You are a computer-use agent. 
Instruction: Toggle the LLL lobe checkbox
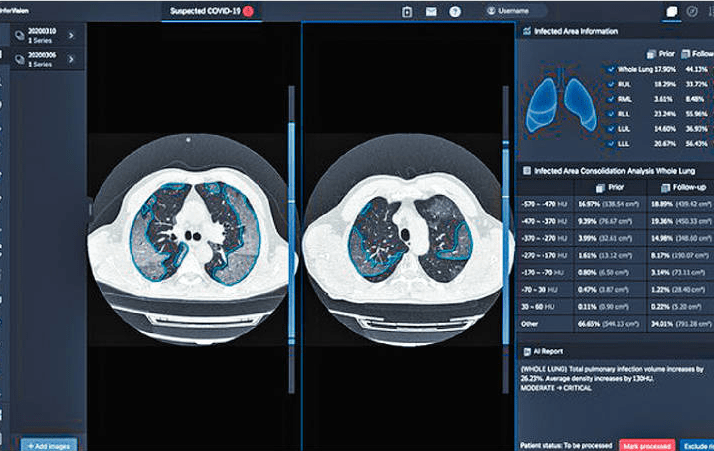pos(610,145)
